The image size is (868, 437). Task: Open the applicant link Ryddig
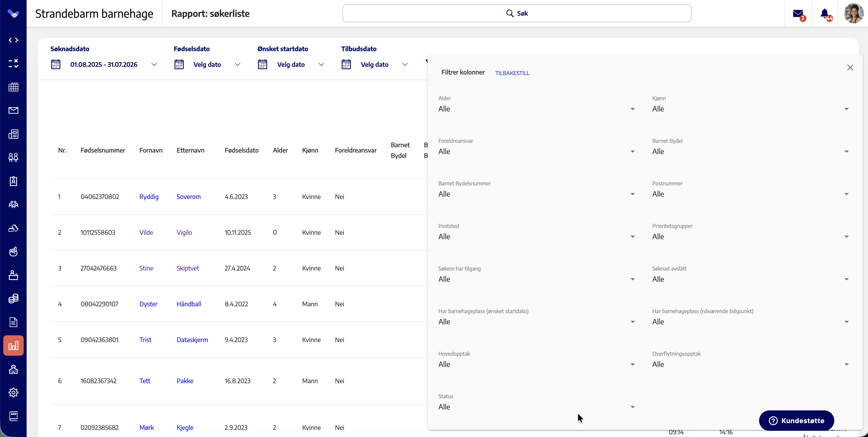pos(149,197)
